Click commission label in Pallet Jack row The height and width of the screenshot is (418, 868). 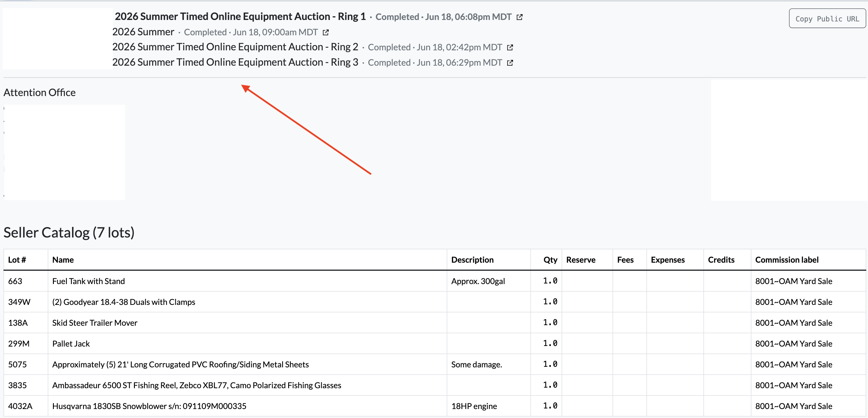(794, 344)
